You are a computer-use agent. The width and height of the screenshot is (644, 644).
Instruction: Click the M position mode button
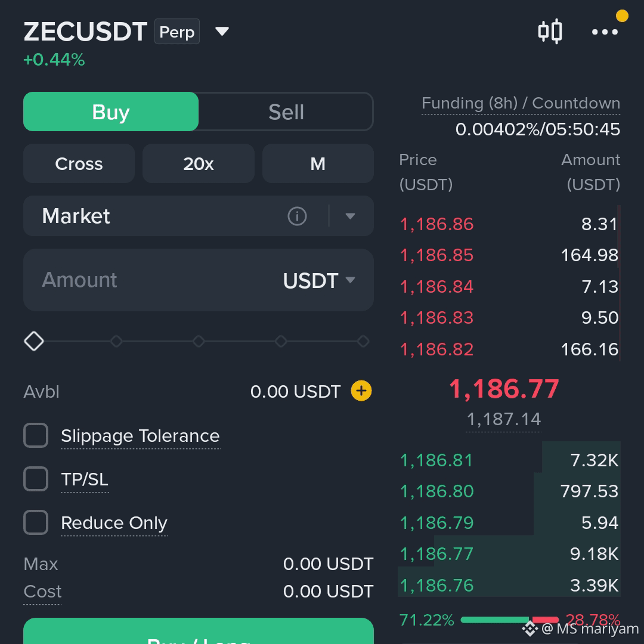[318, 163]
